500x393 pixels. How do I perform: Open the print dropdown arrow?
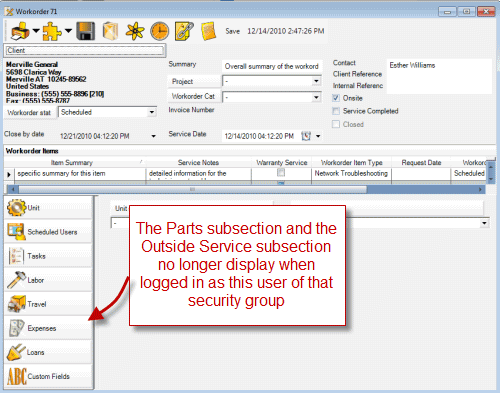[x=36, y=31]
